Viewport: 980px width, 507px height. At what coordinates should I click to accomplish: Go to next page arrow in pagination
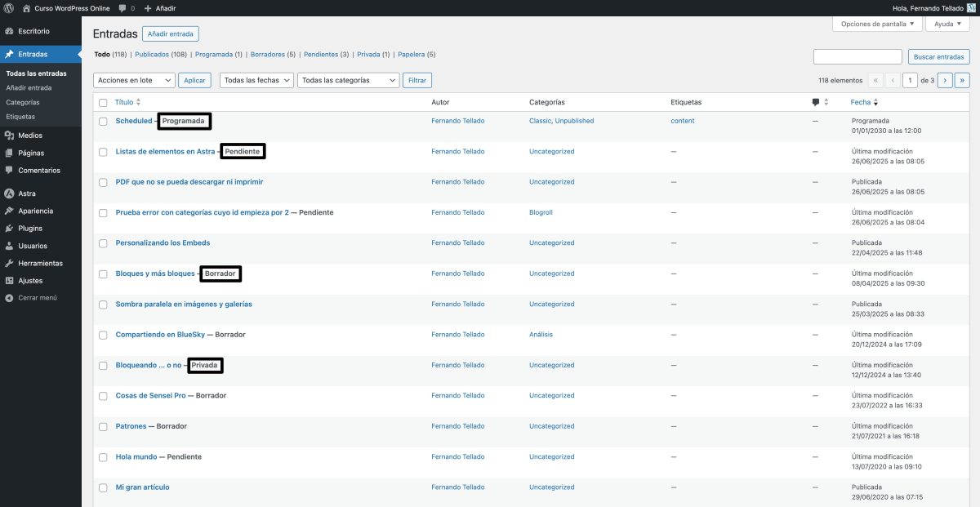pyautogui.click(x=945, y=80)
